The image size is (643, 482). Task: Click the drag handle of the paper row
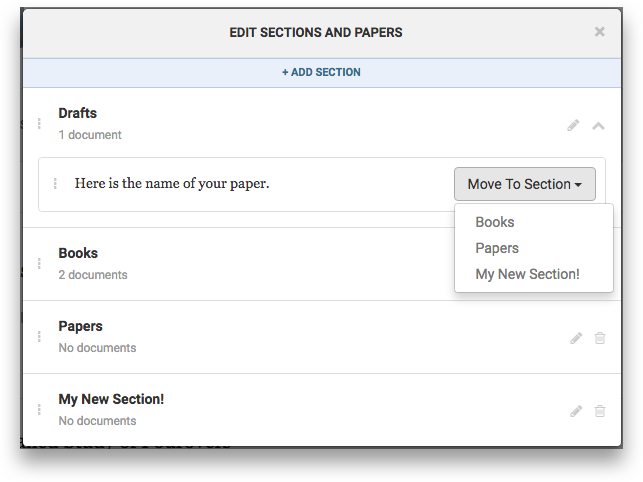[x=55, y=184]
